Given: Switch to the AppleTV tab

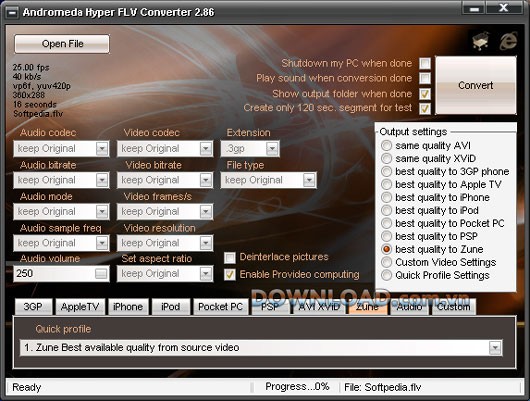Looking at the screenshot, I should (80, 307).
